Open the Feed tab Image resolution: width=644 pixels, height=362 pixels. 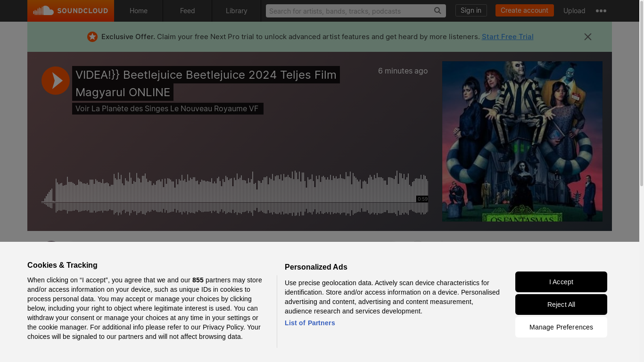pos(188,11)
